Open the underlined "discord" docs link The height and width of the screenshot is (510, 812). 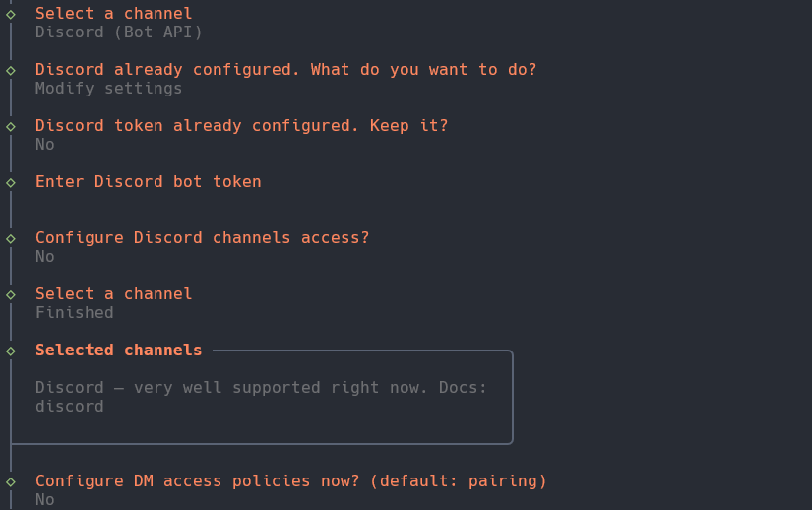(x=69, y=407)
